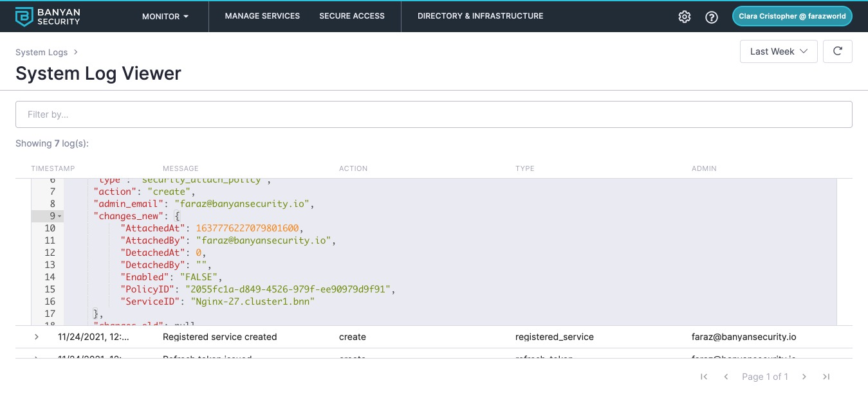Click the Action column header
This screenshot has width=868, height=394.
[x=353, y=168]
